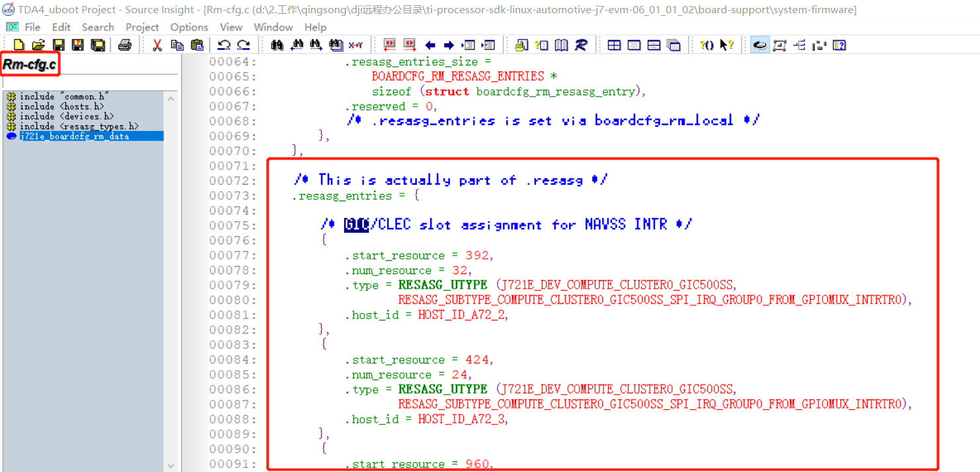Toggle the highlighted symbol window icon

(760, 44)
